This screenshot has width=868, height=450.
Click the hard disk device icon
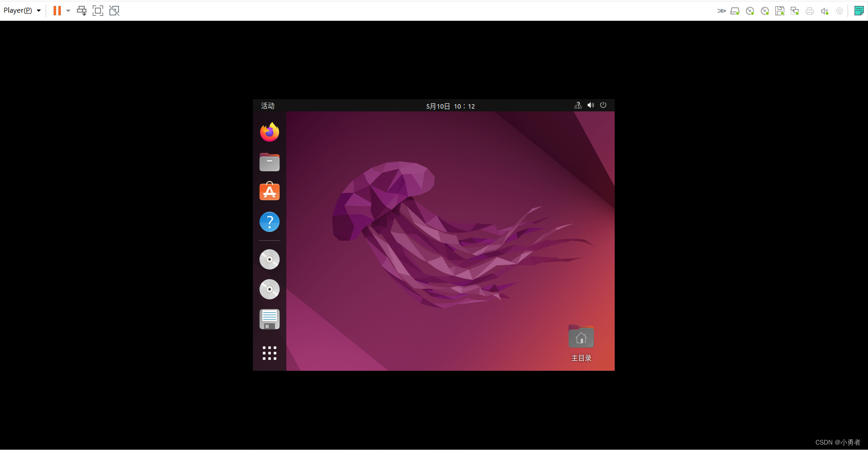pos(735,11)
